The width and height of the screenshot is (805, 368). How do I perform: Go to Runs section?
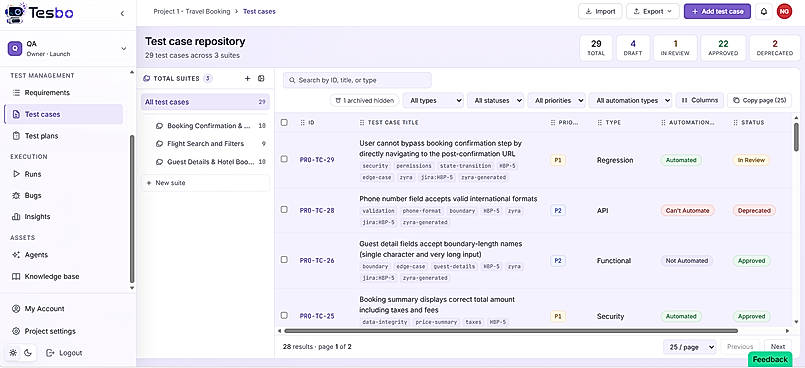pos(63,174)
